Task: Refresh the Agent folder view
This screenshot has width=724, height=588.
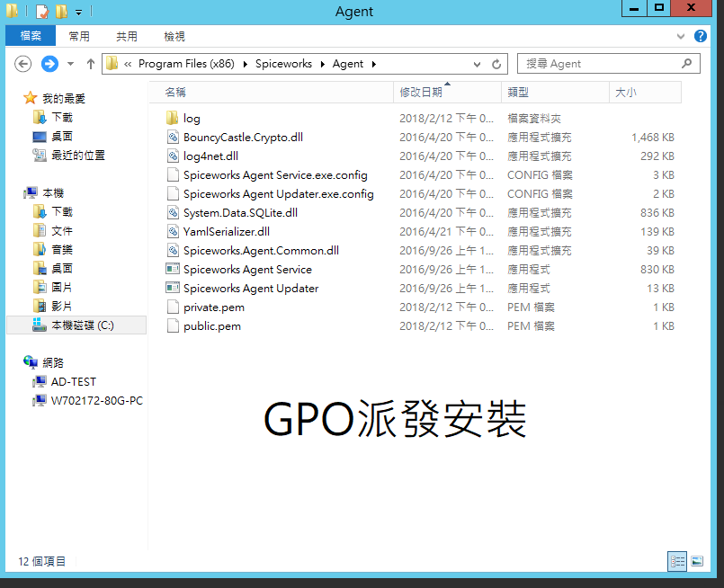Action: 496,64
